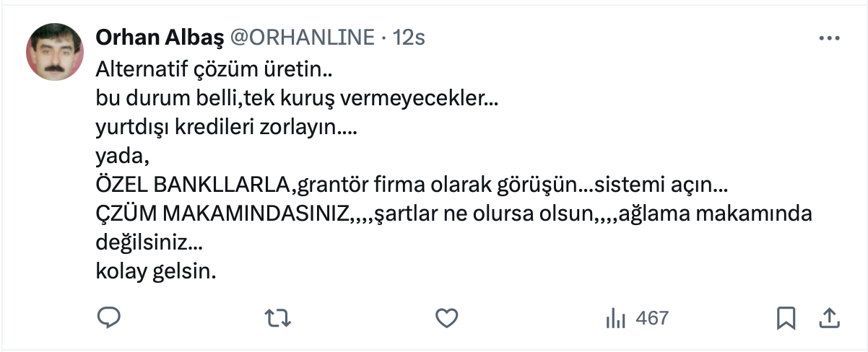Open the three-dot More options menu
868x352 pixels.
coord(828,38)
